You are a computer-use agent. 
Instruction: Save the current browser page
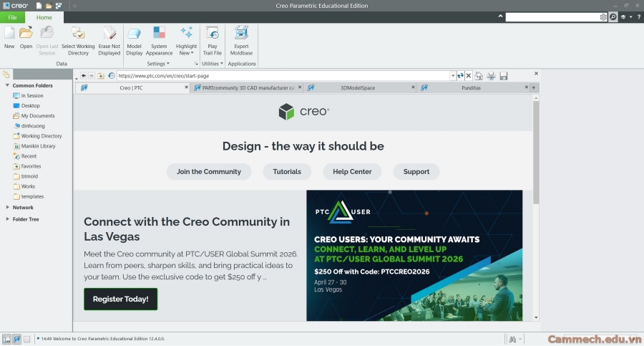(504, 76)
